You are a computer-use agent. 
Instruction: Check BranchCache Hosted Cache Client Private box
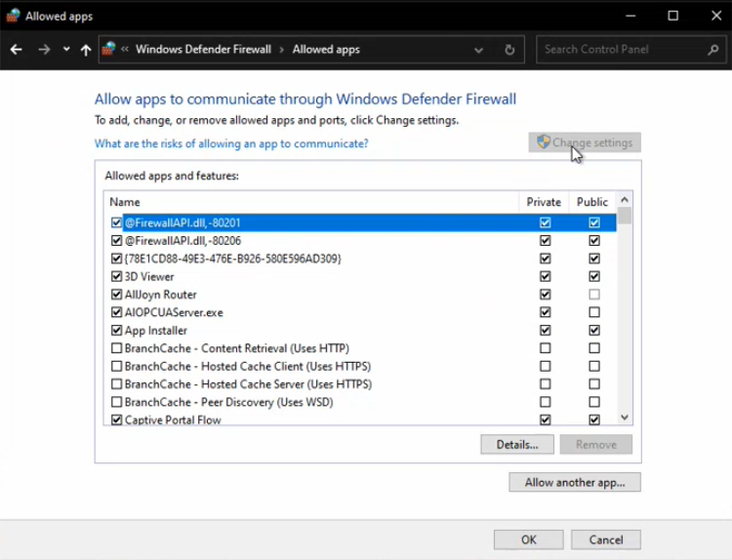(x=545, y=366)
